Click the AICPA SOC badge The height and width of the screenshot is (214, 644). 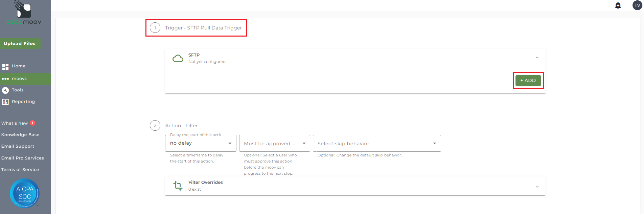click(x=25, y=193)
